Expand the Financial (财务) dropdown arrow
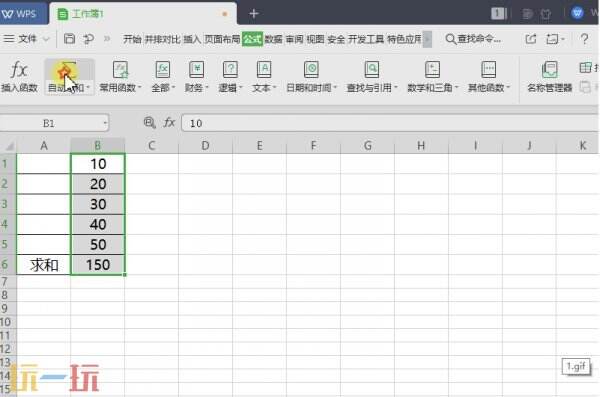Screen dimensions: 600x397 tap(207, 88)
